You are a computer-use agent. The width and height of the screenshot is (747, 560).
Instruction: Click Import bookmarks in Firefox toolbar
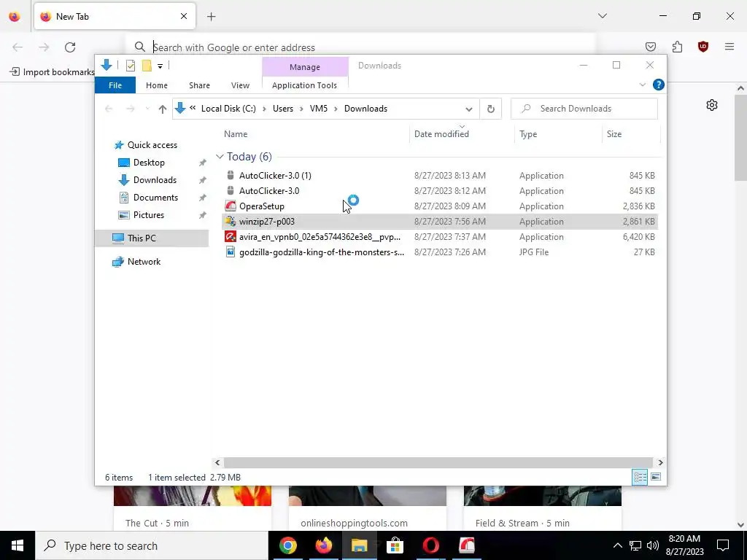pyautogui.click(x=53, y=72)
